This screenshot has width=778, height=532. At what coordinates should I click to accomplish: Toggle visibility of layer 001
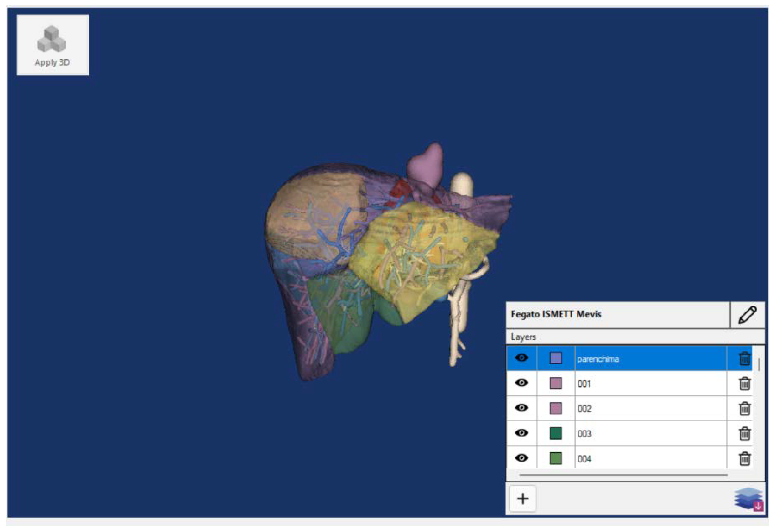coord(521,383)
